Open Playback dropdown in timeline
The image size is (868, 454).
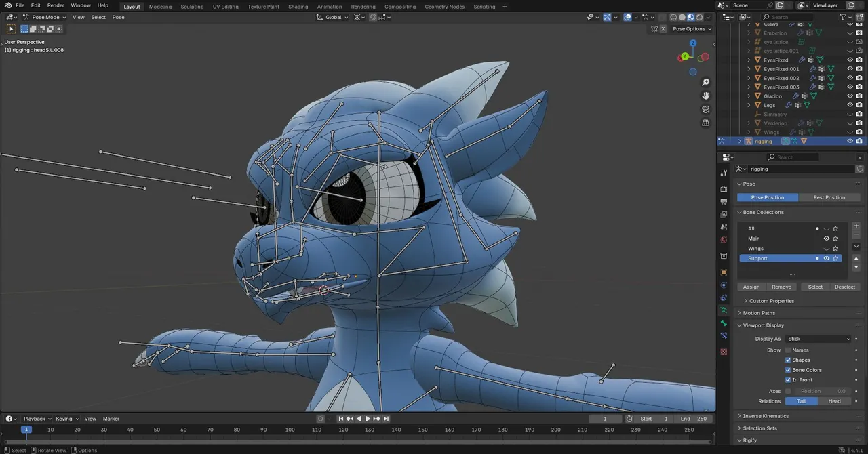tap(37, 419)
